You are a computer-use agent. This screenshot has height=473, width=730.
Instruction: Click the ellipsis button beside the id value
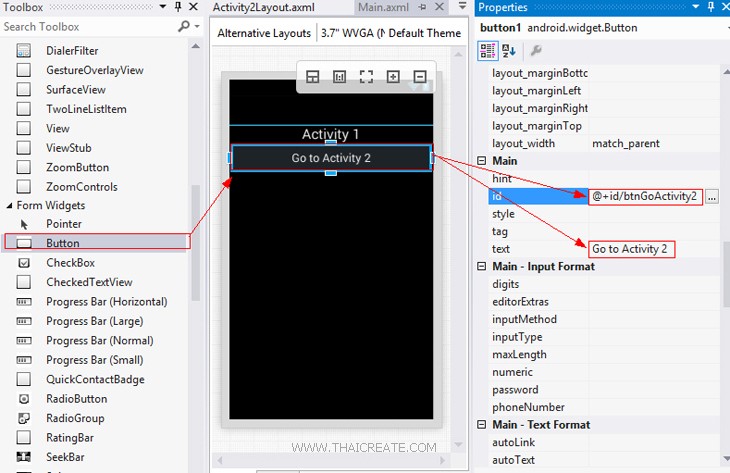712,196
